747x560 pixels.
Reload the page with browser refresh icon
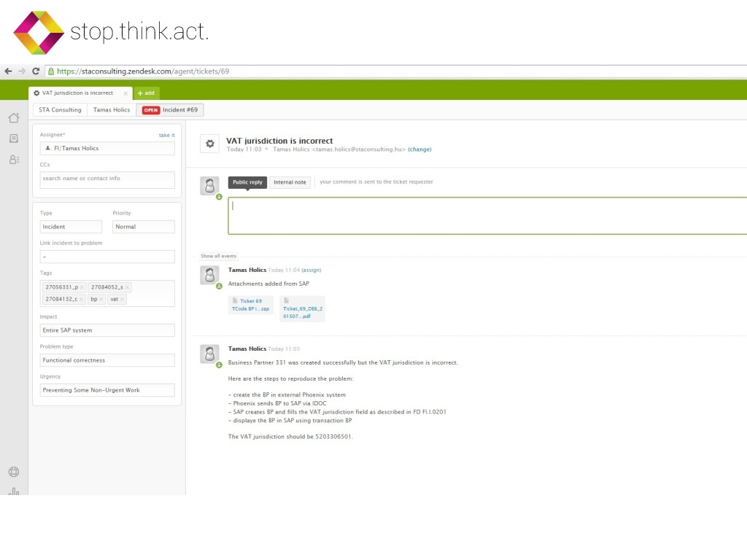pos(35,71)
